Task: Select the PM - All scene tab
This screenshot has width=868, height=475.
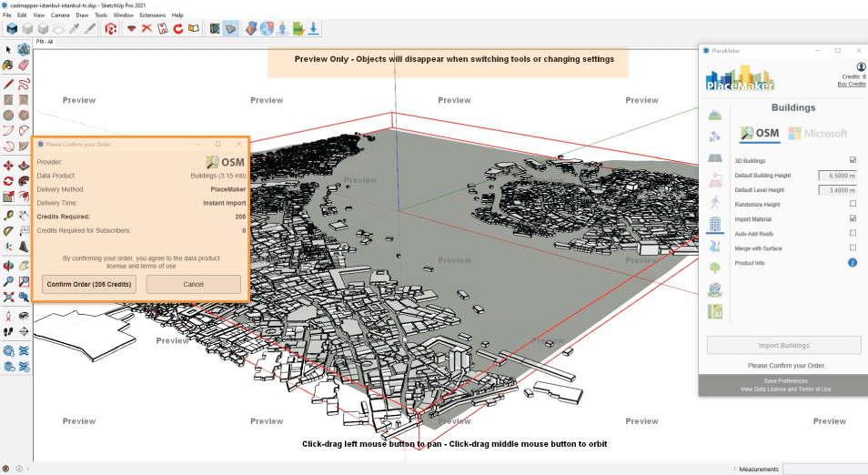Action: coord(45,42)
